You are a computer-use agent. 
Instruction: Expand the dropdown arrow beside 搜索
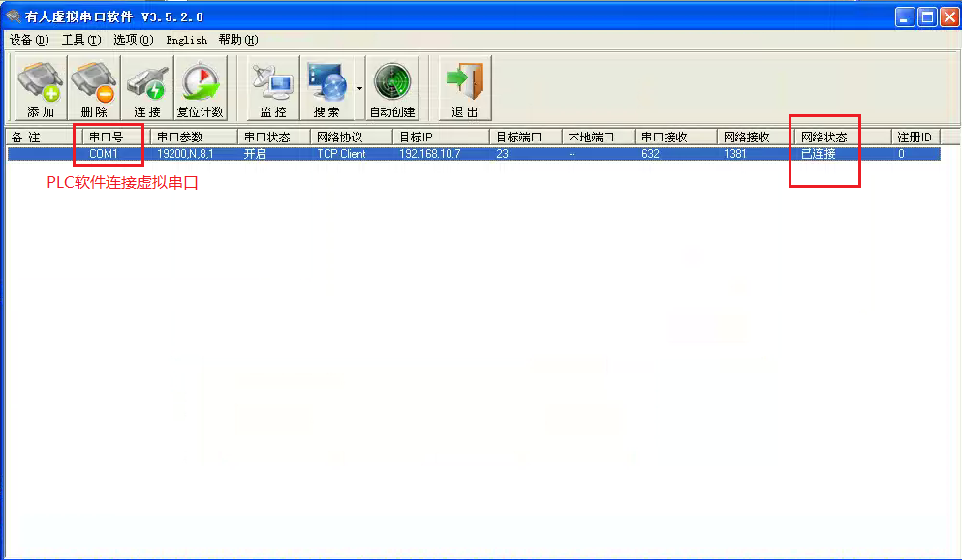coord(359,88)
